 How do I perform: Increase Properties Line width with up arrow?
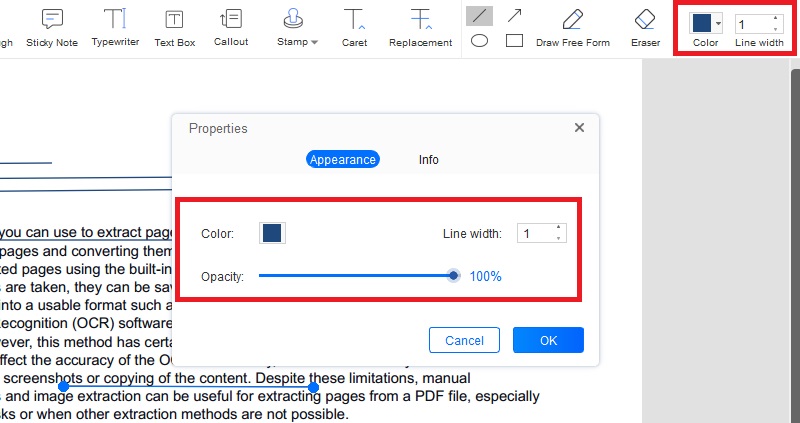coord(559,228)
